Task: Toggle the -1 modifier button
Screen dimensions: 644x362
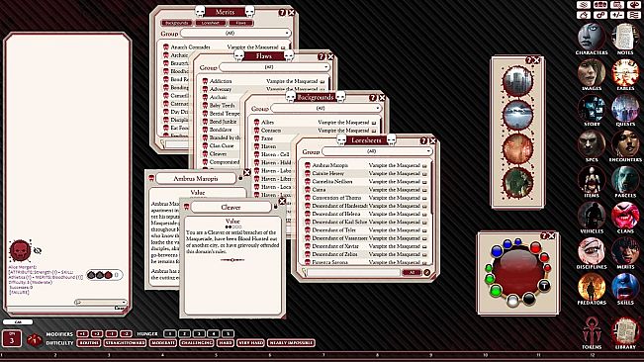Action: click(x=112, y=333)
